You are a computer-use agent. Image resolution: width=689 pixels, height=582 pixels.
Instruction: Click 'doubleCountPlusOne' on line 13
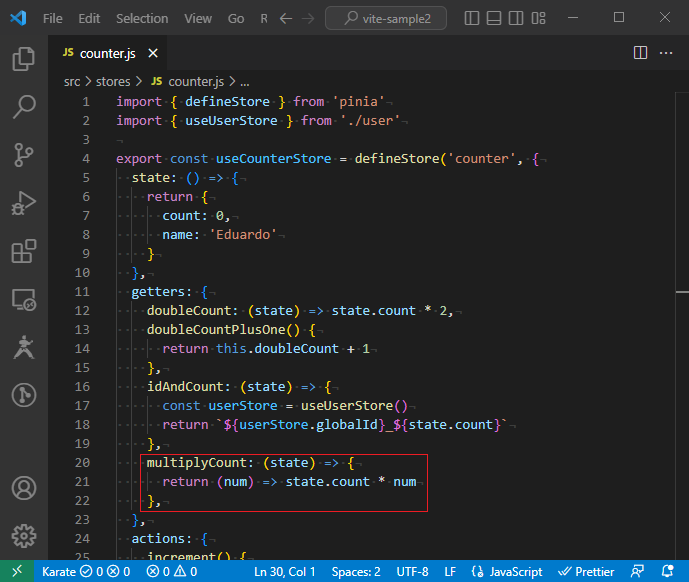click(216, 330)
